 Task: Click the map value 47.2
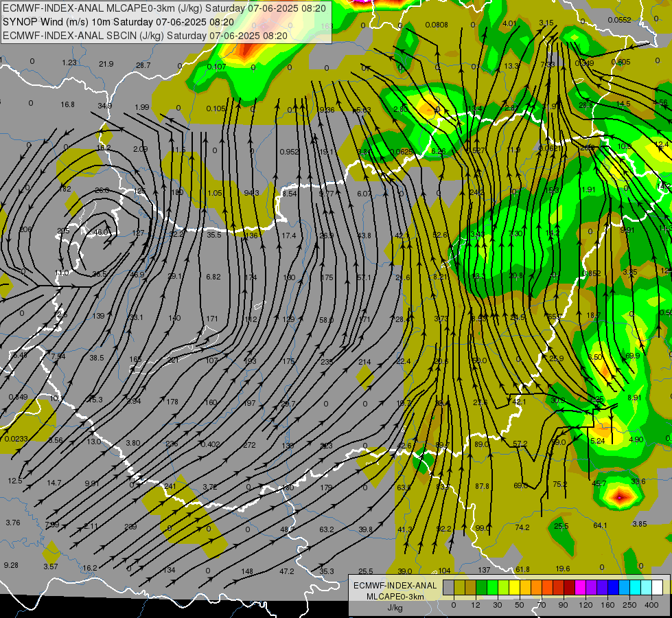[x=287, y=571]
